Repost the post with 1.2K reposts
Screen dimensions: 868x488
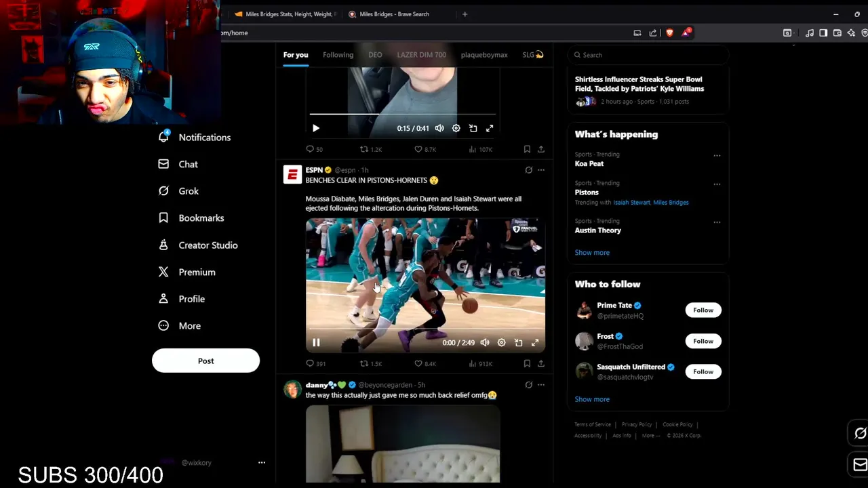click(371, 149)
